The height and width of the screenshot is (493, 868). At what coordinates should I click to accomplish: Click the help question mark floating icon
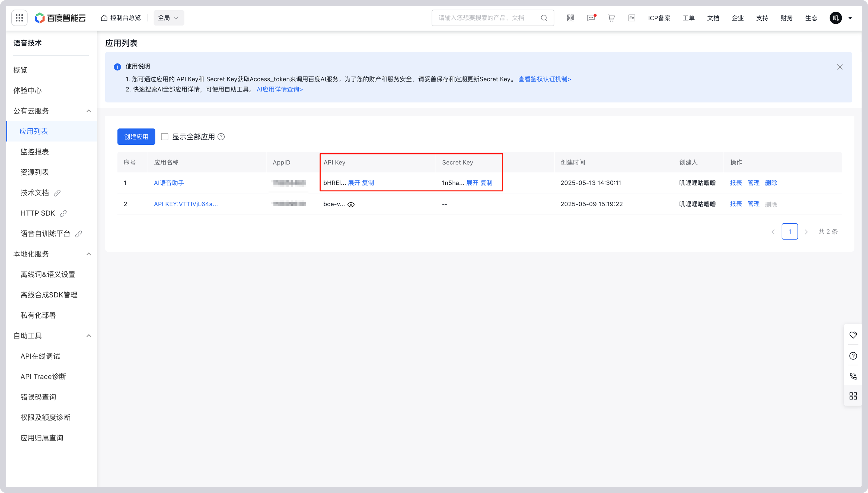click(x=853, y=356)
